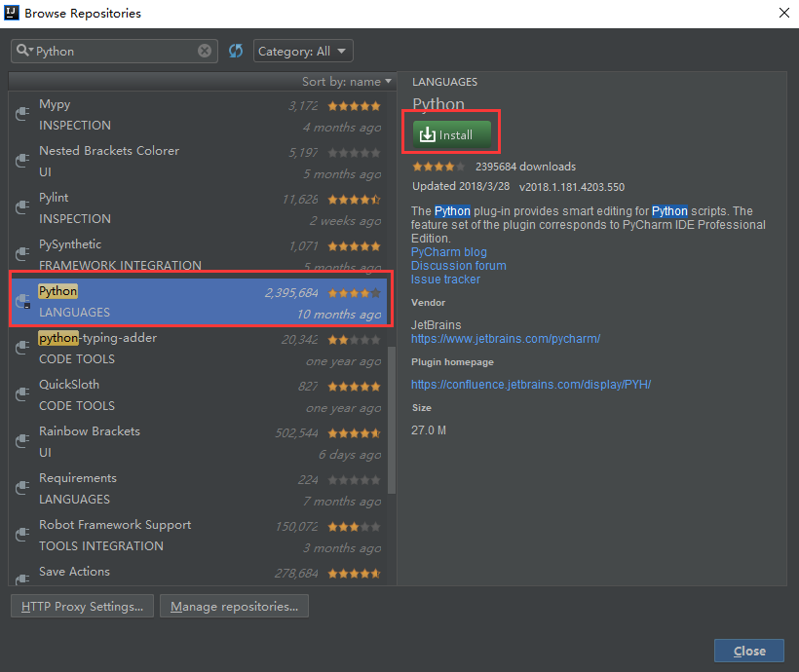
Task: Click the Rainbow Brackets star rating
Action: [x=354, y=433]
